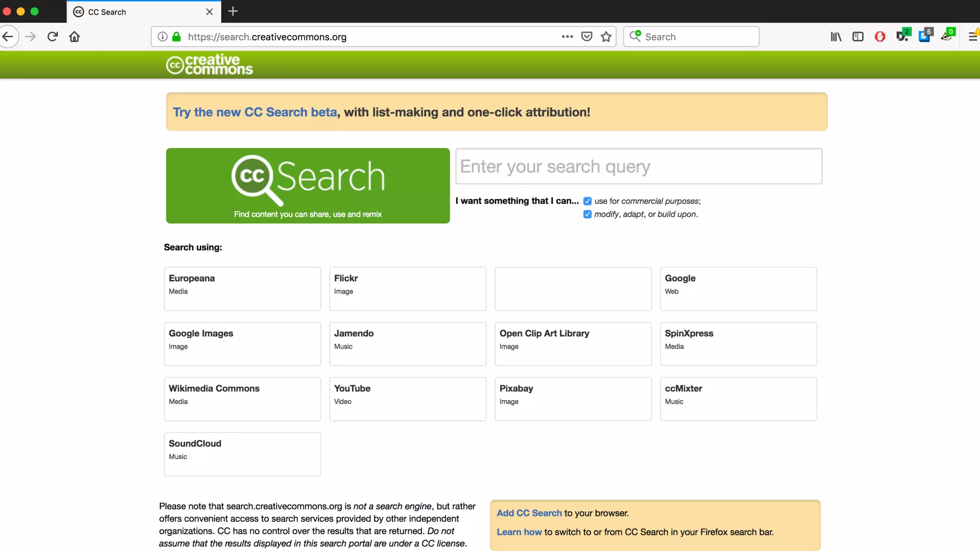Toggle the sidebar view icon

[858, 37]
